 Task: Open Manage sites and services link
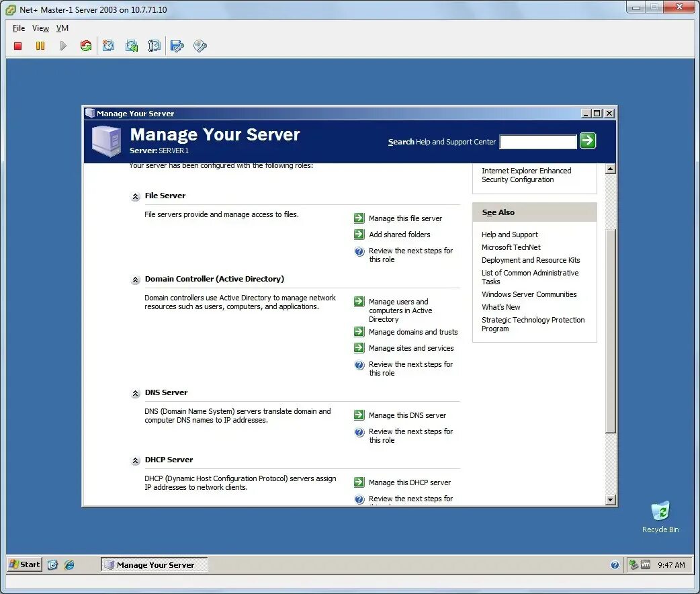411,348
